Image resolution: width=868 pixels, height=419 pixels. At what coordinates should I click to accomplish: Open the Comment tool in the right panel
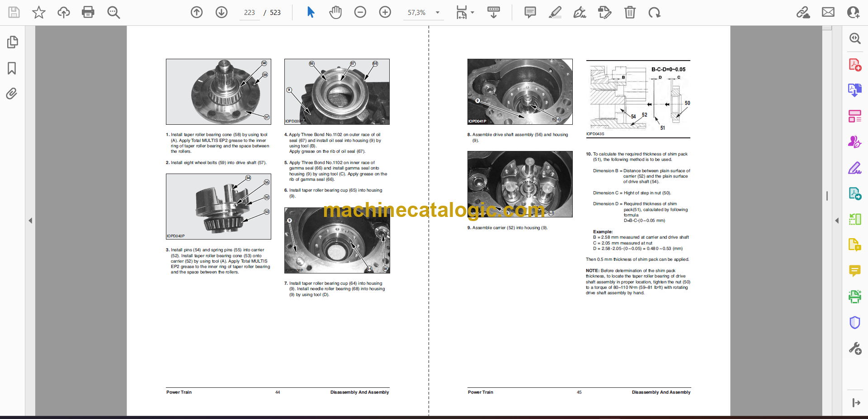[855, 271]
